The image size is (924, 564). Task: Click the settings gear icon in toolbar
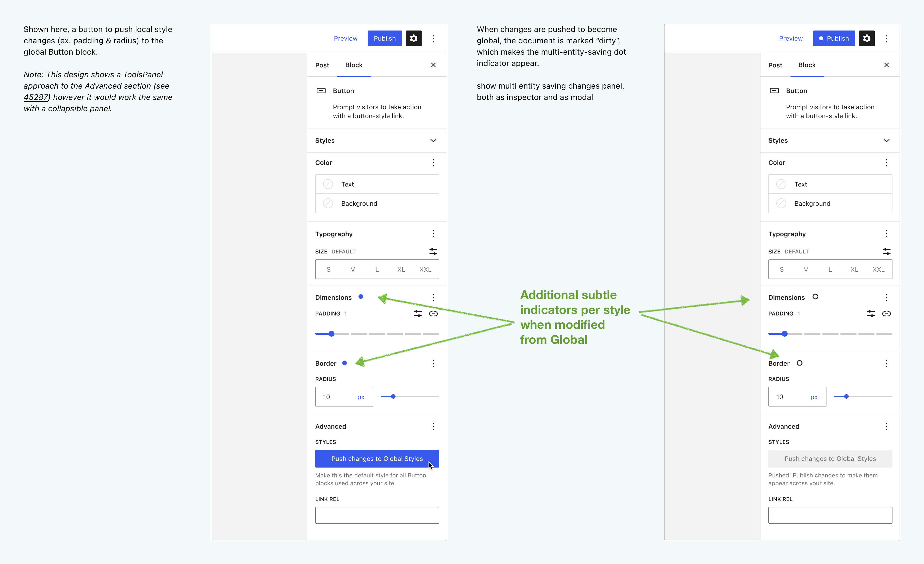(x=414, y=38)
